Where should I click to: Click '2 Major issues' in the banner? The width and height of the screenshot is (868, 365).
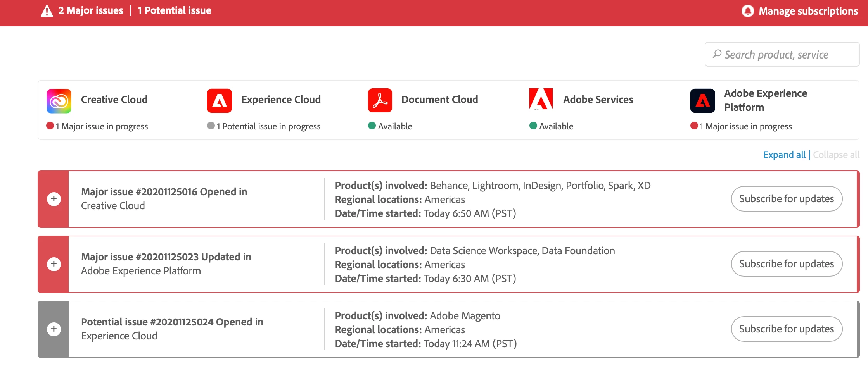91,10
